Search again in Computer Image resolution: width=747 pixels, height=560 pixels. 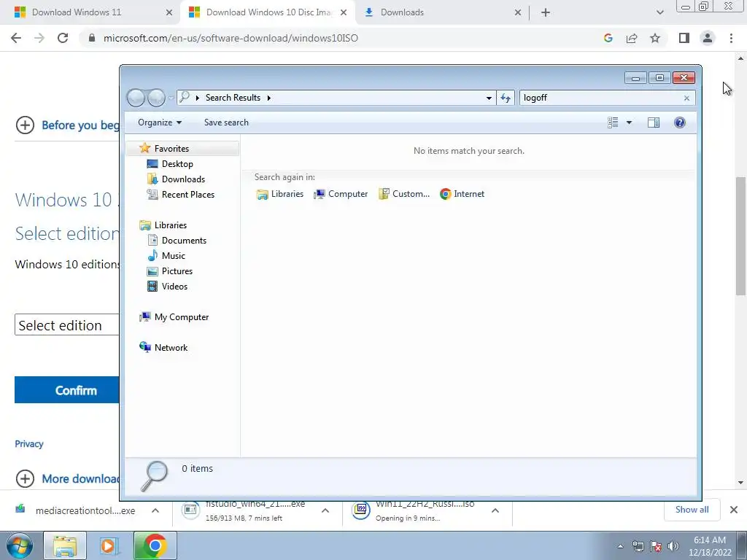point(341,194)
